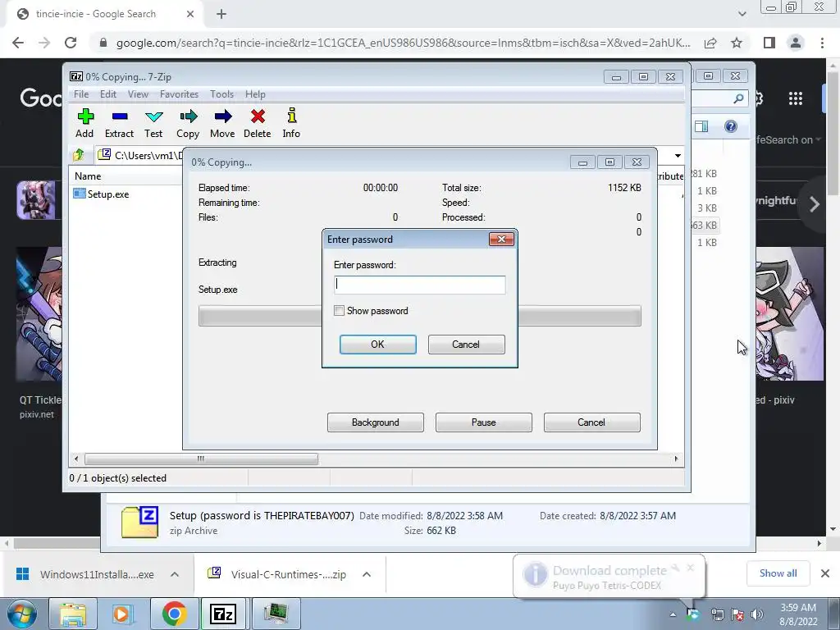This screenshot has width=840, height=630.
Task: Open the Edit menu in 7-Zip
Action: pyautogui.click(x=108, y=94)
